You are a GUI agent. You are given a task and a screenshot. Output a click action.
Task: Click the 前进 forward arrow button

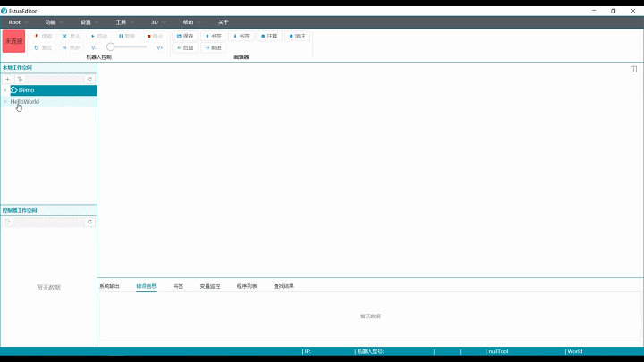pos(213,47)
